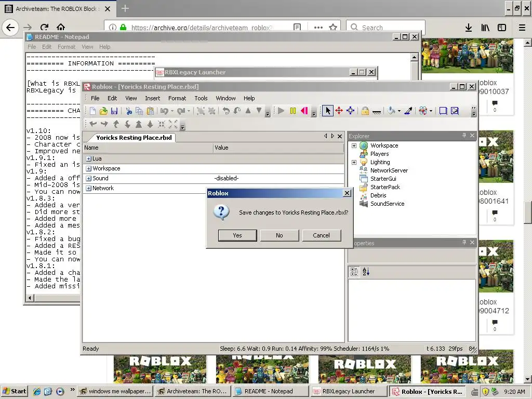
Task: Pin the Properties panel
Action: [464, 243]
